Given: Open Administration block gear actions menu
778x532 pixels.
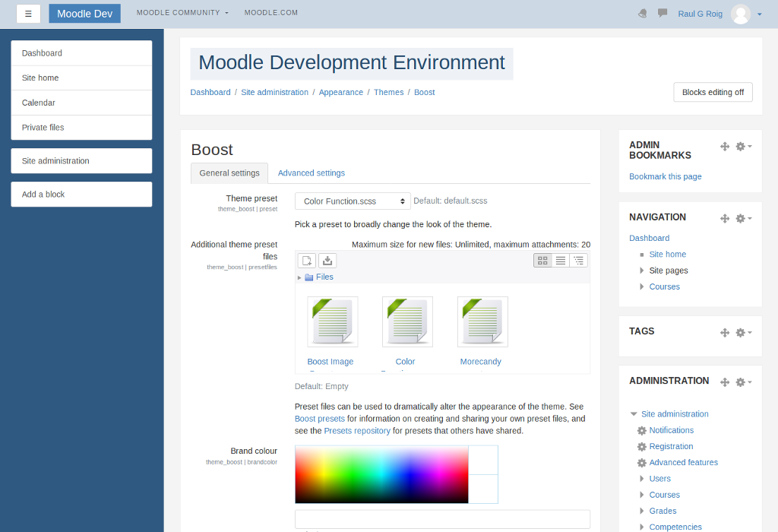Looking at the screenshot, I should point(743,382).
